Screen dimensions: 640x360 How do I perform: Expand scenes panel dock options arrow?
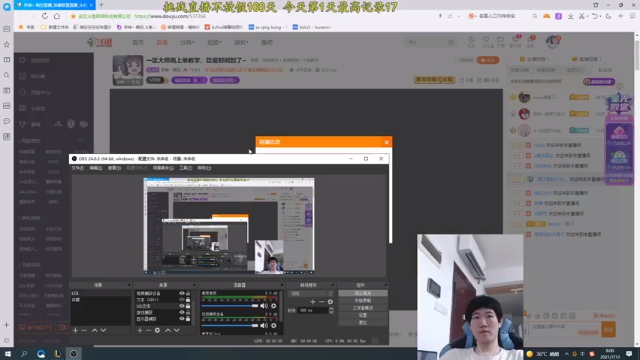(129, 285)
